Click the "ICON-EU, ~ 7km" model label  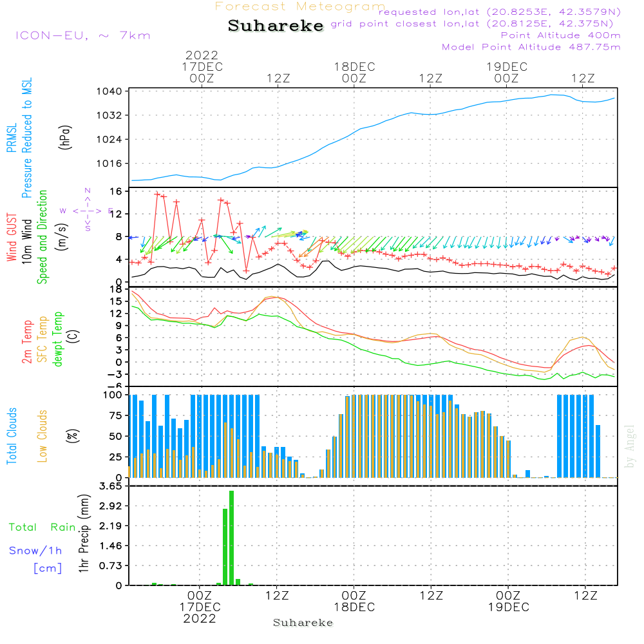point(83,35)
